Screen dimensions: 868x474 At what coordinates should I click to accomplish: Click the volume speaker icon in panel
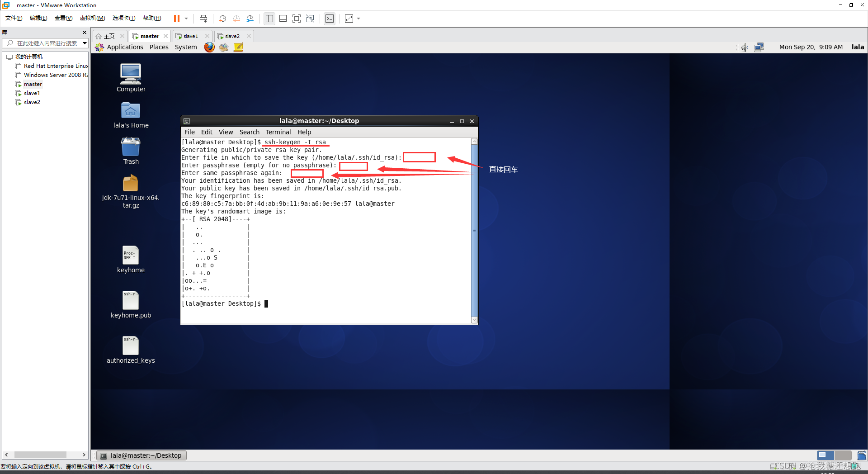click(x=744, y=47)
